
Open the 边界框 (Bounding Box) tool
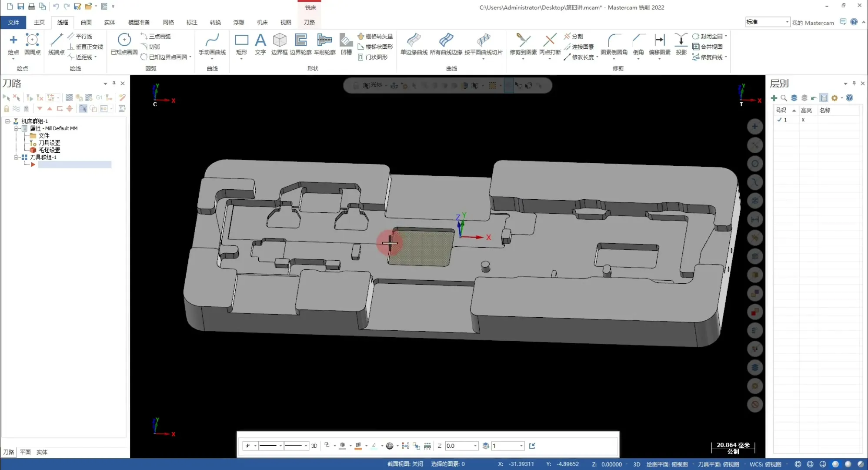[x=279, y=44]
